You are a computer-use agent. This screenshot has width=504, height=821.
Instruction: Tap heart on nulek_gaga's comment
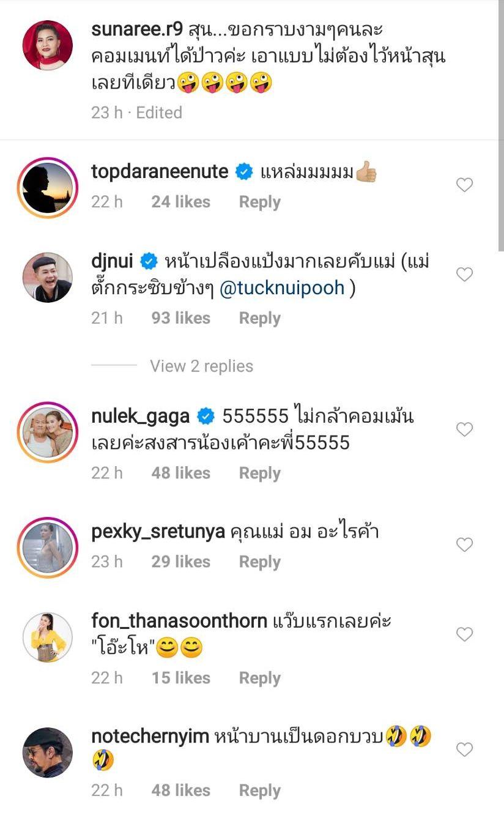(465, 429)
